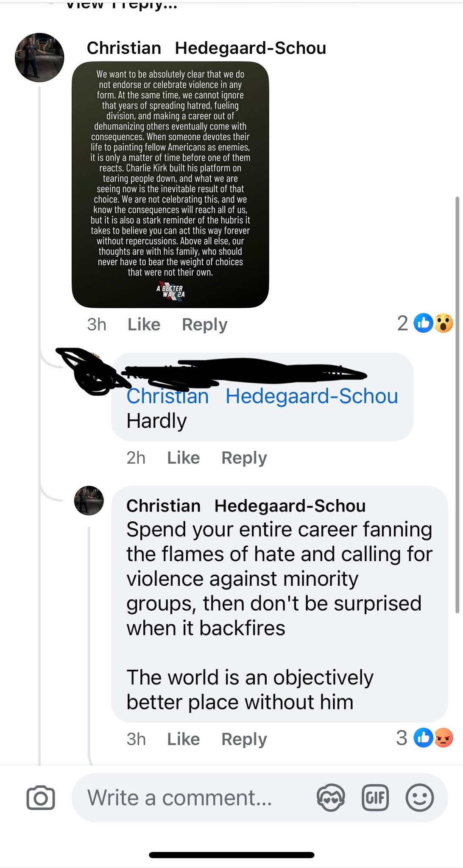Screen dimensions: 463x868
Task: Like the image comment posted 3h ago
Action: click(x=144, y=325)
